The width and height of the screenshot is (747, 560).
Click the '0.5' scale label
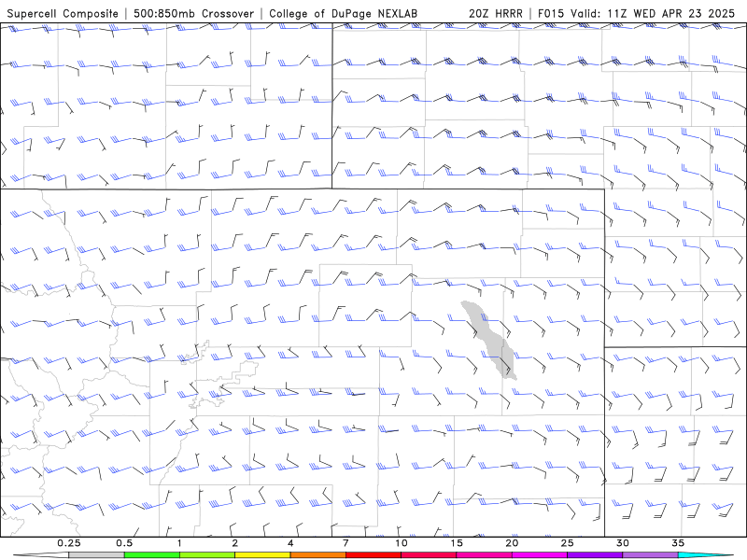124,543
